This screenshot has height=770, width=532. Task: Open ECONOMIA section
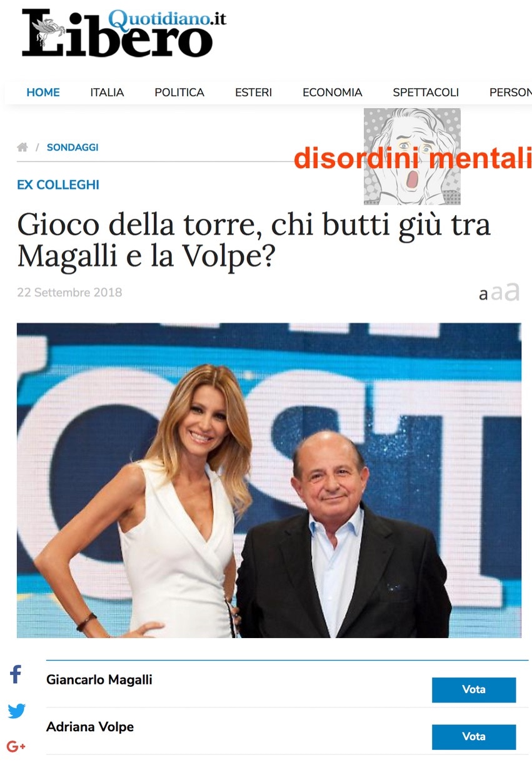[x=333, y=92]
